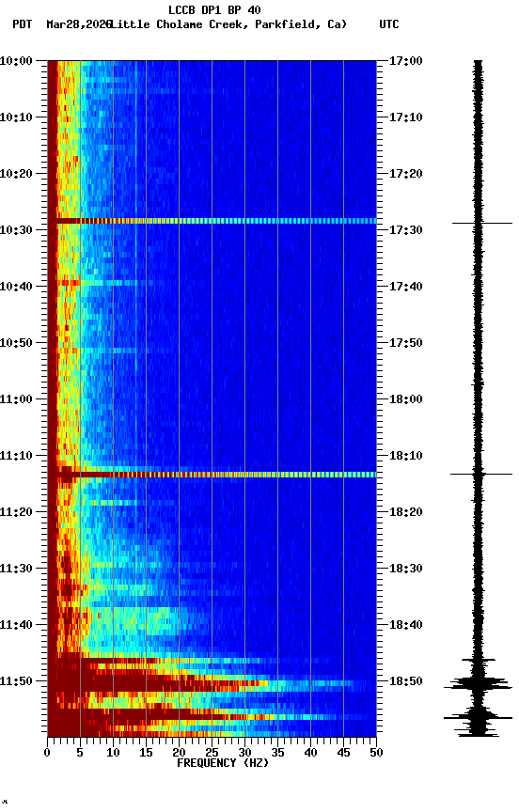Click the 11:10 PDT time label

16,456
